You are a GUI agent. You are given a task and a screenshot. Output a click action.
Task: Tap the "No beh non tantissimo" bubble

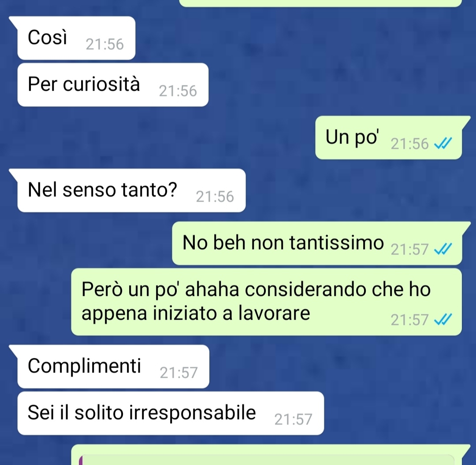point(317,243)
